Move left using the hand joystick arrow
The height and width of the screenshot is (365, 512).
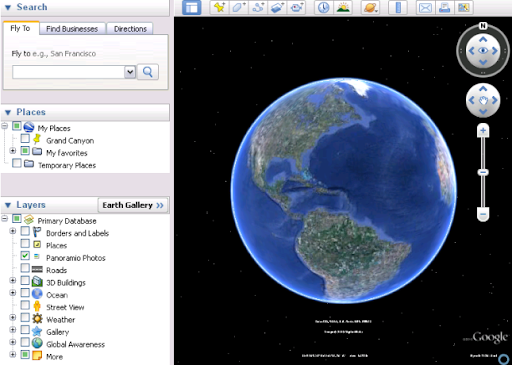pos(471,100)
